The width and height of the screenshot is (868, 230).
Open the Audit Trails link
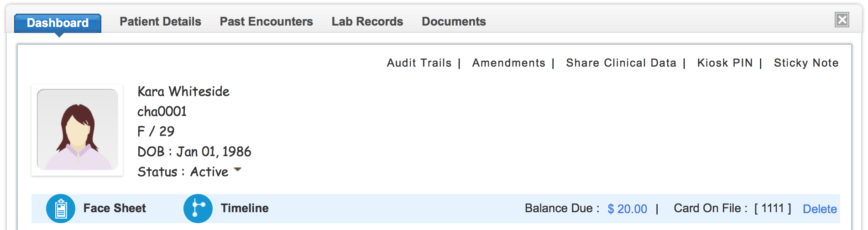click(x=419, y=63)
